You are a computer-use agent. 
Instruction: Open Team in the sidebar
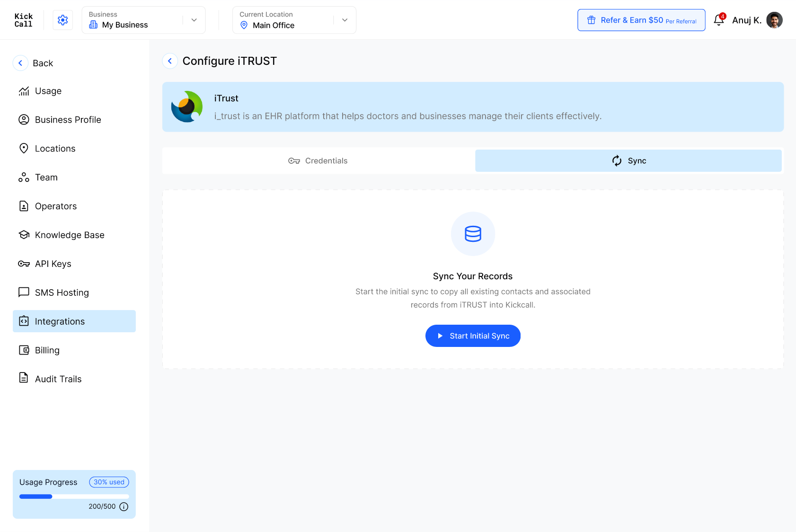coord(74,177)
